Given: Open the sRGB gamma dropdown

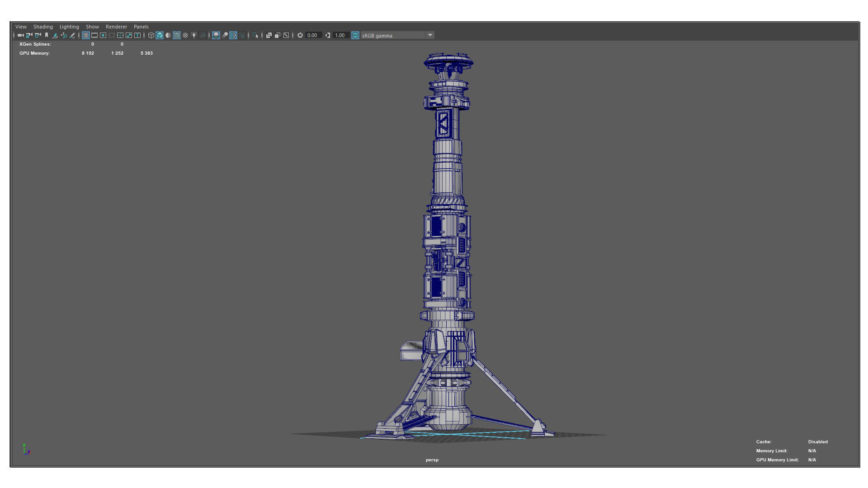Looking at the screenshot, I should tap(430, 35).
